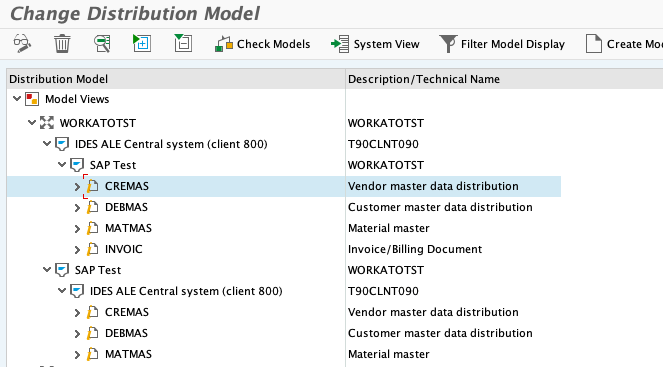Click the Create Model document icon
663x367 pixels.
coord(594,44)
